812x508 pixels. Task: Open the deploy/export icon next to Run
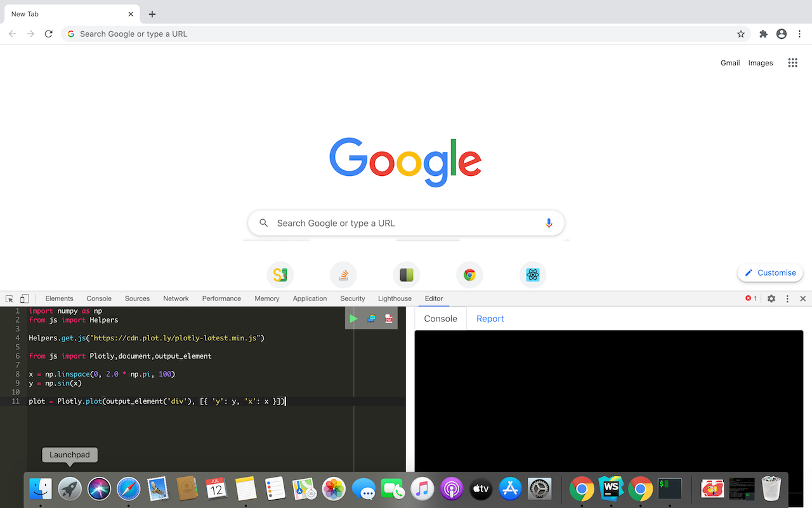click(371, 318)
